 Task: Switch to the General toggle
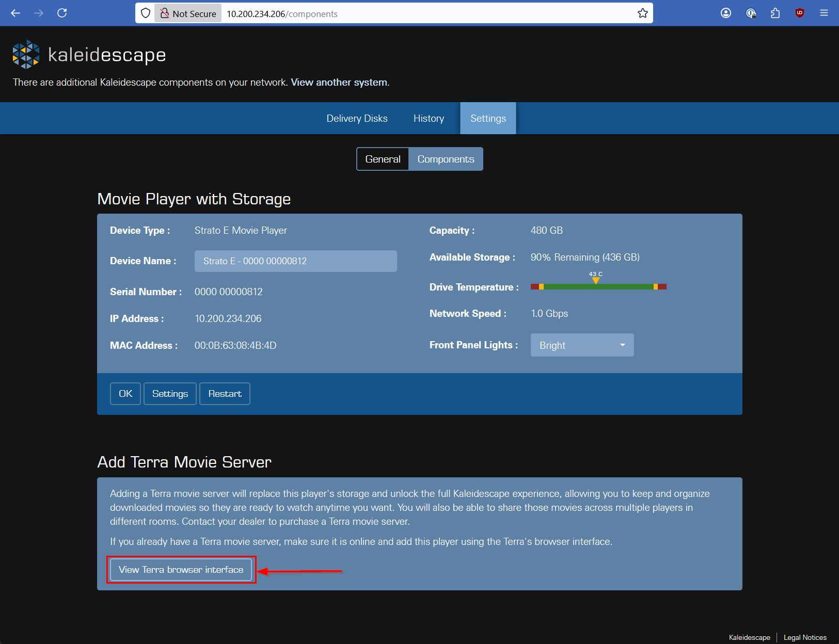pyautogui.click(x=383, y=159)
